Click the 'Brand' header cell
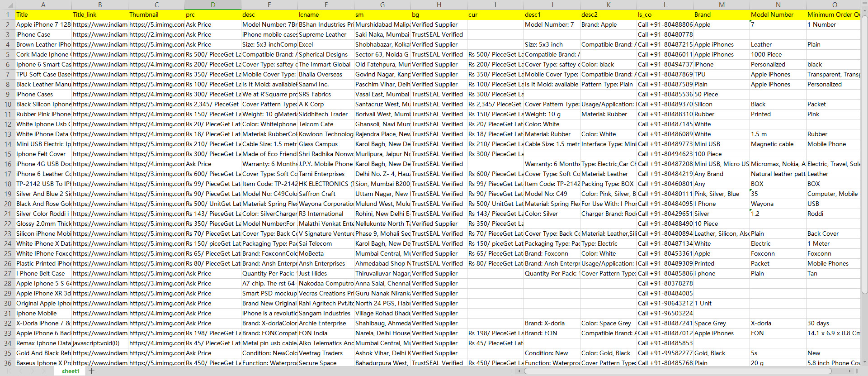The image size is (868, 376). [722, 15]
